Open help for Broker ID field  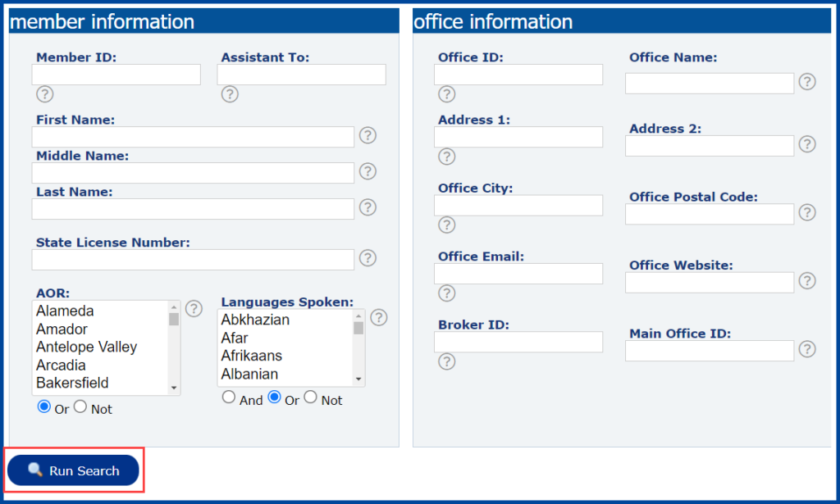[x=446, y=361]
